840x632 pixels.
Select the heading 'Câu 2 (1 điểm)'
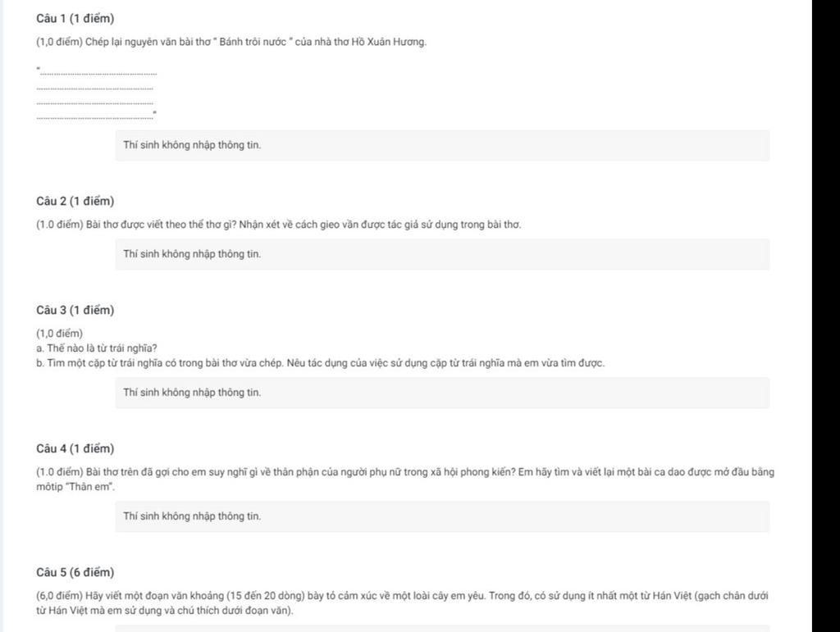pos(75,201)
